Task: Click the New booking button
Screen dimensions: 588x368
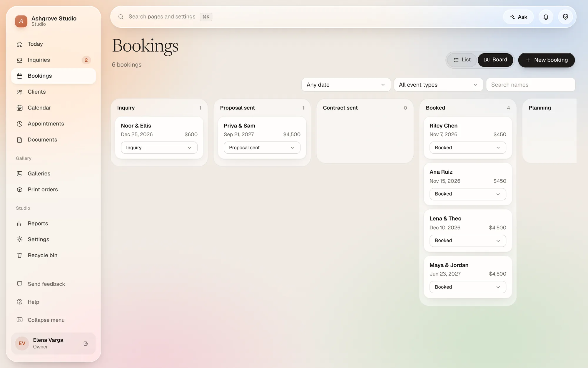Action: (x=546, y=60)
